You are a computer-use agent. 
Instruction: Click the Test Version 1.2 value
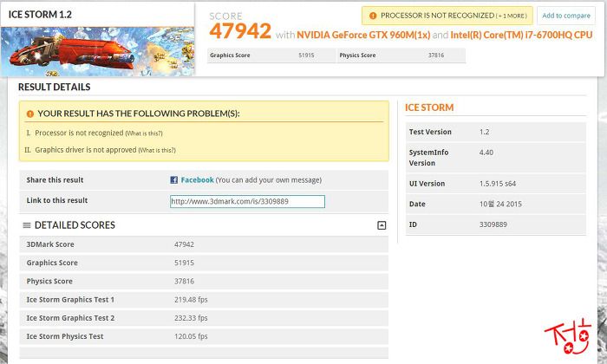pyautogui.click(x=484, y=132)
